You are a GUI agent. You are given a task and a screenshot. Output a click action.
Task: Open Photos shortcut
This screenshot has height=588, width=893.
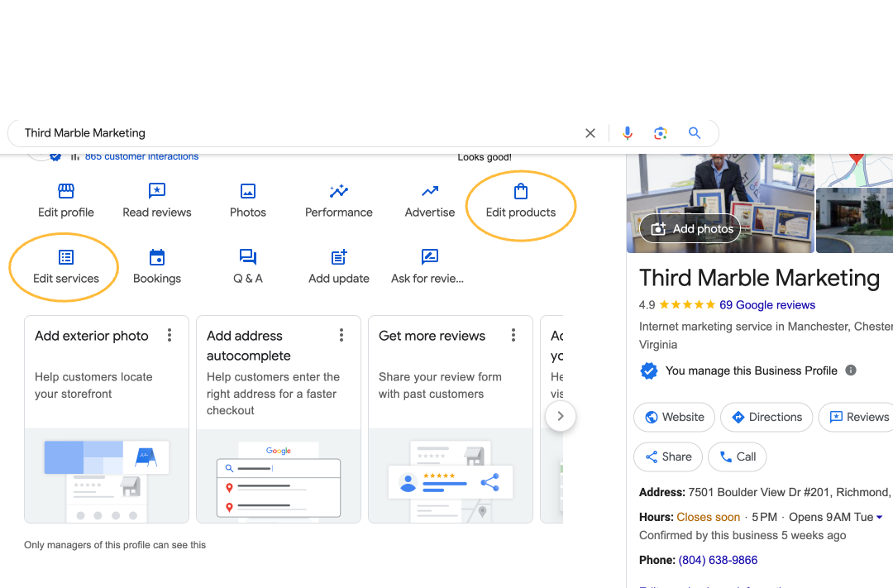[248, 201]
